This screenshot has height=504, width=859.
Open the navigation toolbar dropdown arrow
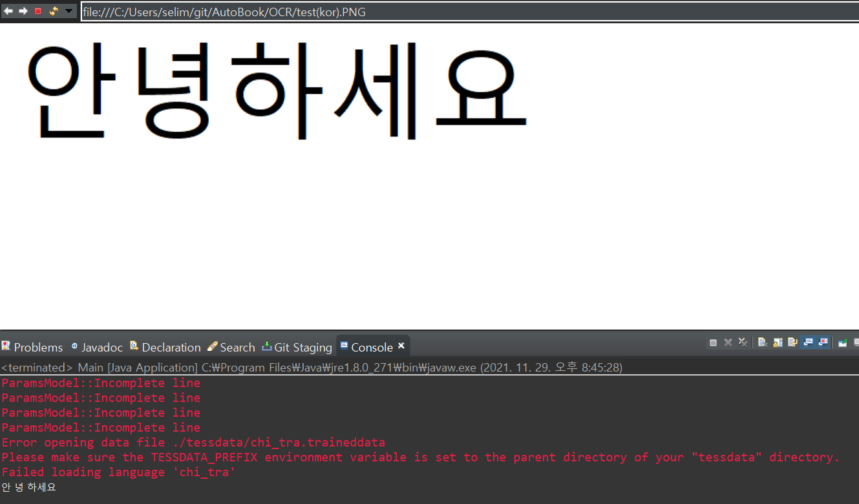[x=68, y=10]
